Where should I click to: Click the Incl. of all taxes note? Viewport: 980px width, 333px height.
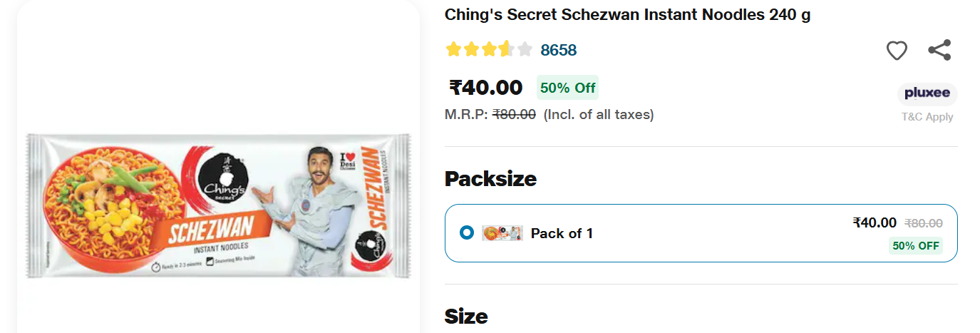pos(599,114)
